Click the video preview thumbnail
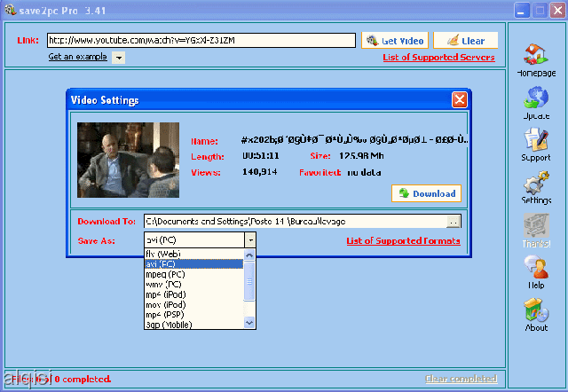The height and width of the screenshot is (392, 568). coord(128,160)
